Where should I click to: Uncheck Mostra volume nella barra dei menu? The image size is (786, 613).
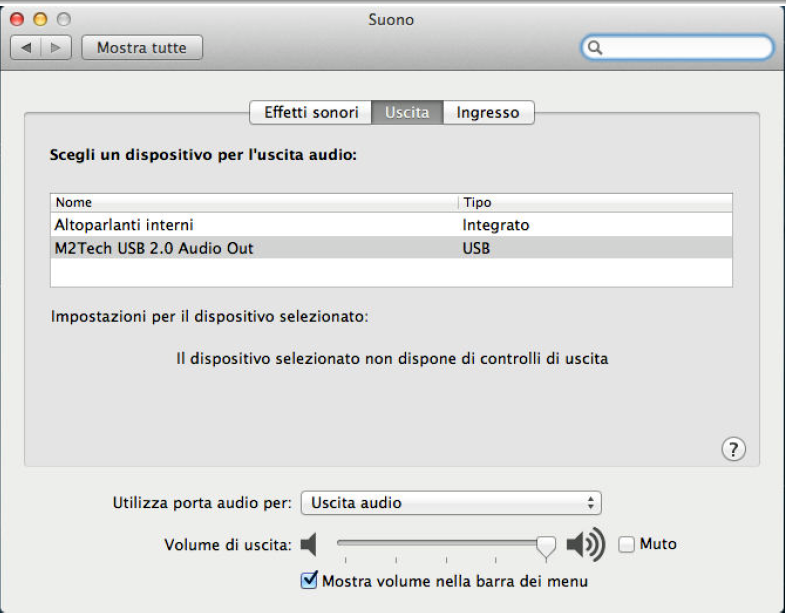309,580
